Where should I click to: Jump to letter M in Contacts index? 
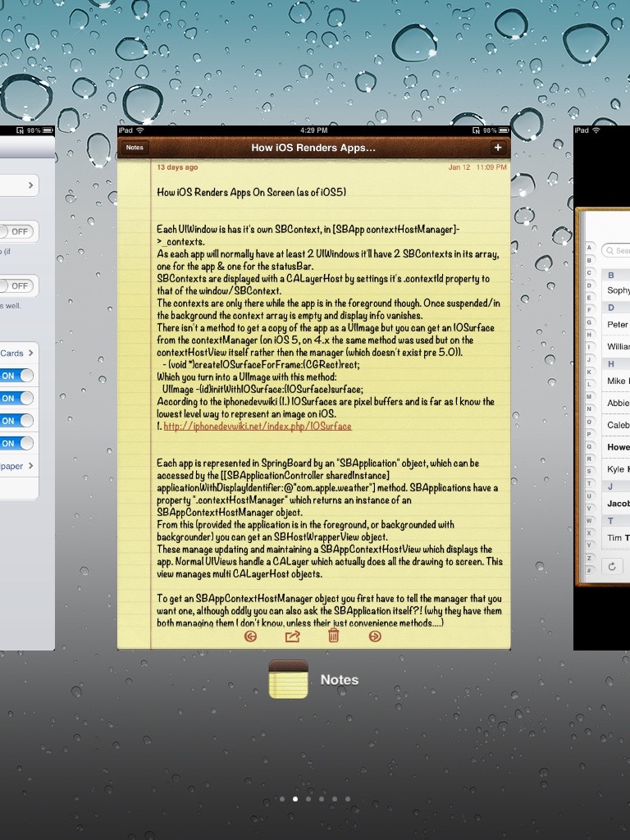pos(589,396)
